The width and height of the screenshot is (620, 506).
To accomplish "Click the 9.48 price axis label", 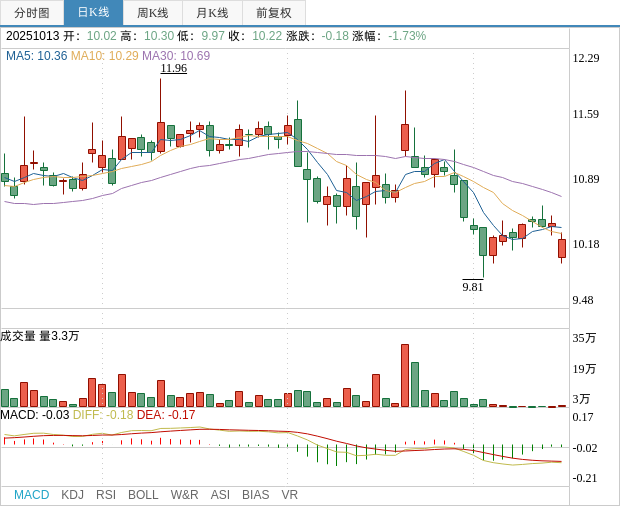I will point(583,300).
